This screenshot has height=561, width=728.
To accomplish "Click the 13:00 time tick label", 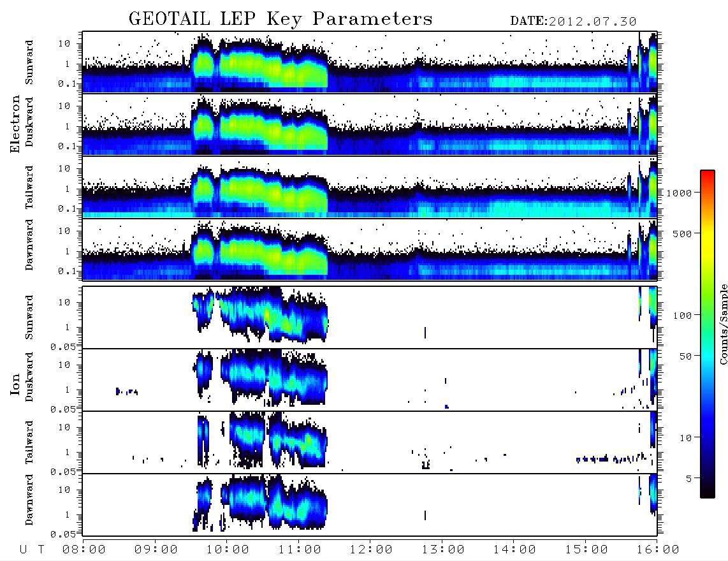I will [443, 550].
